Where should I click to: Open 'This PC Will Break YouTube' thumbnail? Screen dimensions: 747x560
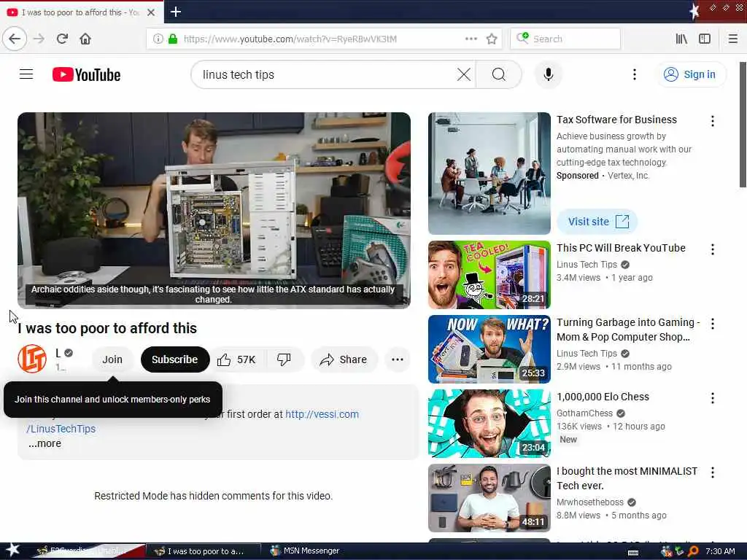point(489,275)
